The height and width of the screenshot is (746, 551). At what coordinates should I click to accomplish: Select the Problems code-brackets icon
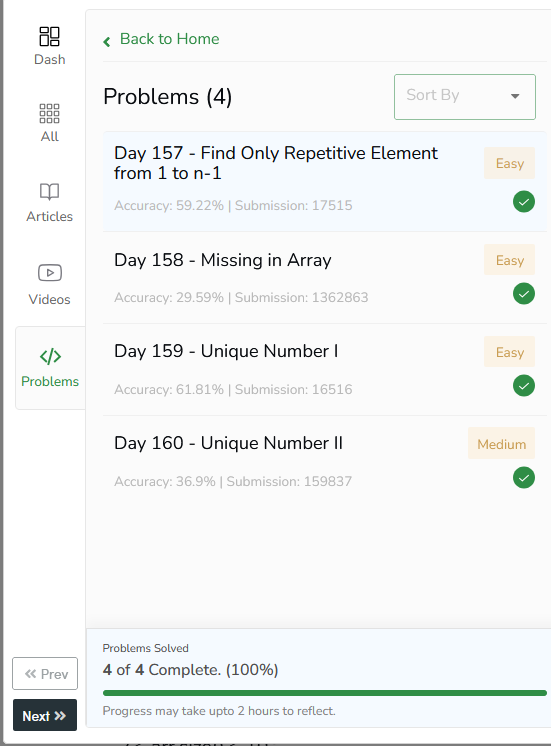click(50, 356)
